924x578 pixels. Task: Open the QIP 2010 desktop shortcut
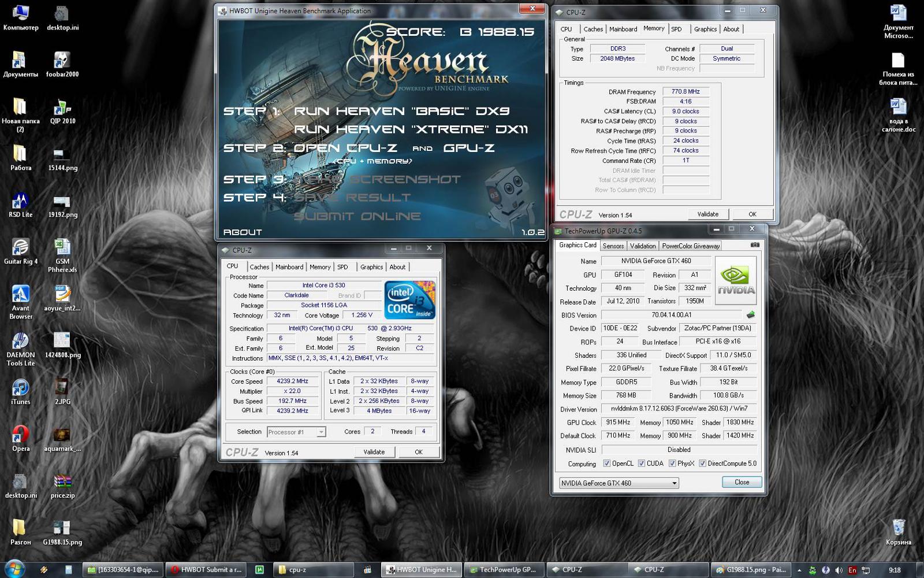(62, 110)
